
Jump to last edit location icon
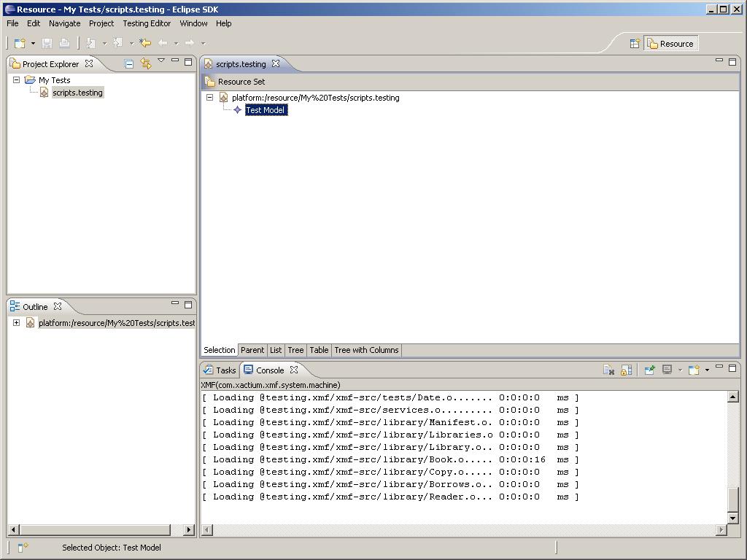click(x=145, y=43)
